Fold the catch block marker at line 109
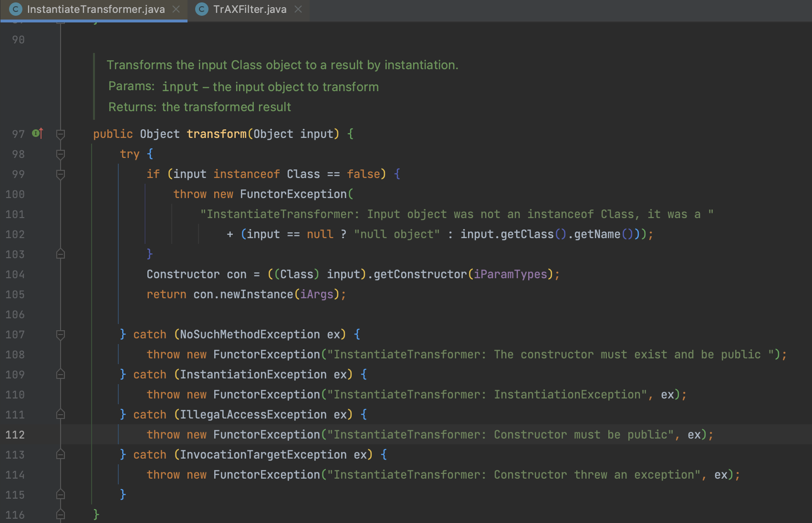The width and height of the screenshot is (812, 523). click(61, 374)
